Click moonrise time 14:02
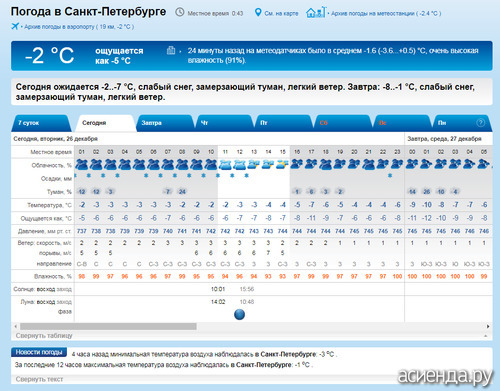Screen dimensions: 500x391 (x=218, y=302)
